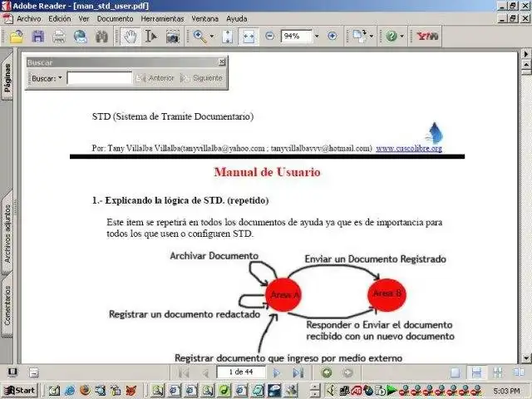Close the Buscar search bar
The width and height of the screenshot is (532, 399).
click(222, 62)
